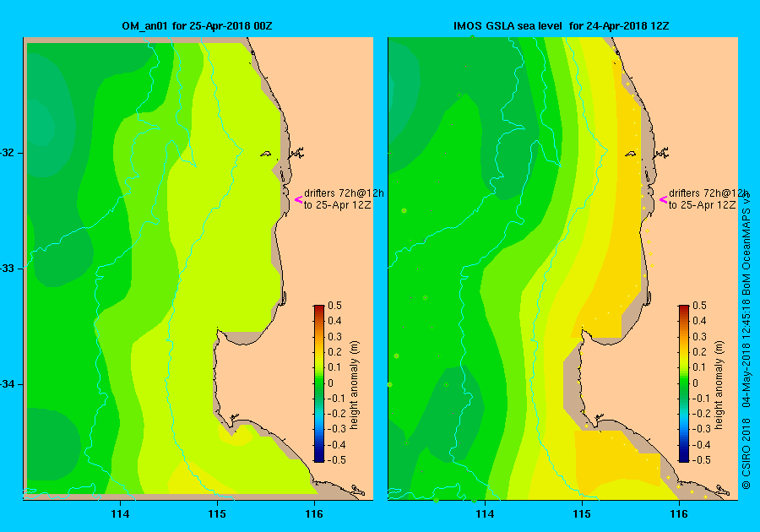The height and width of the screenshot is (532, 760).
Task: Click longitude label 114 under the IMOS GSLA map
Action: (x=485, y=514)
